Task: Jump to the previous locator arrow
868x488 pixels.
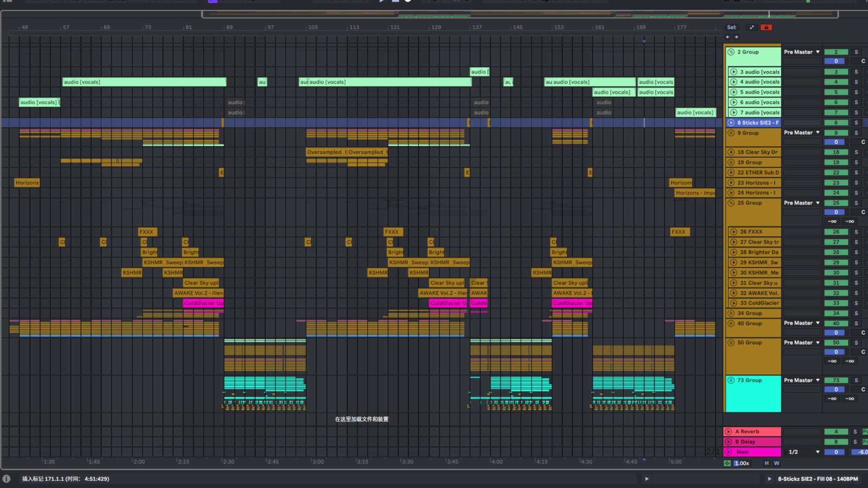Action: coord(728,37)
